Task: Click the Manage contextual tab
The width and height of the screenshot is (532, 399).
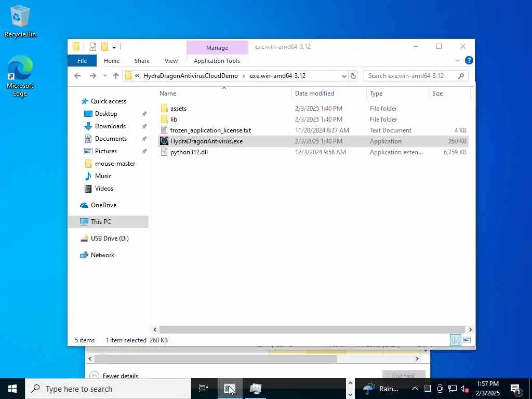Action: click(x=217, y=48)
